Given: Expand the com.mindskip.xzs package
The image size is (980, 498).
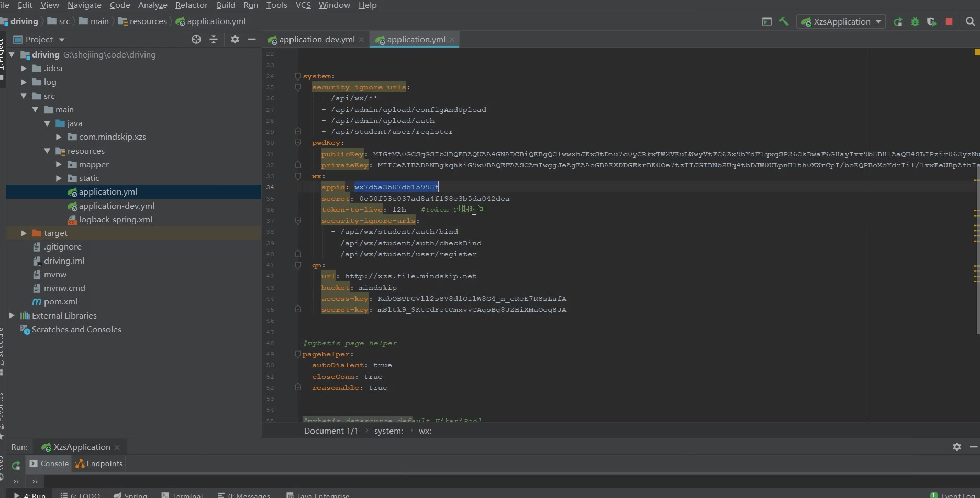Looking at the screenshot, I should click(x=59, y=137).
